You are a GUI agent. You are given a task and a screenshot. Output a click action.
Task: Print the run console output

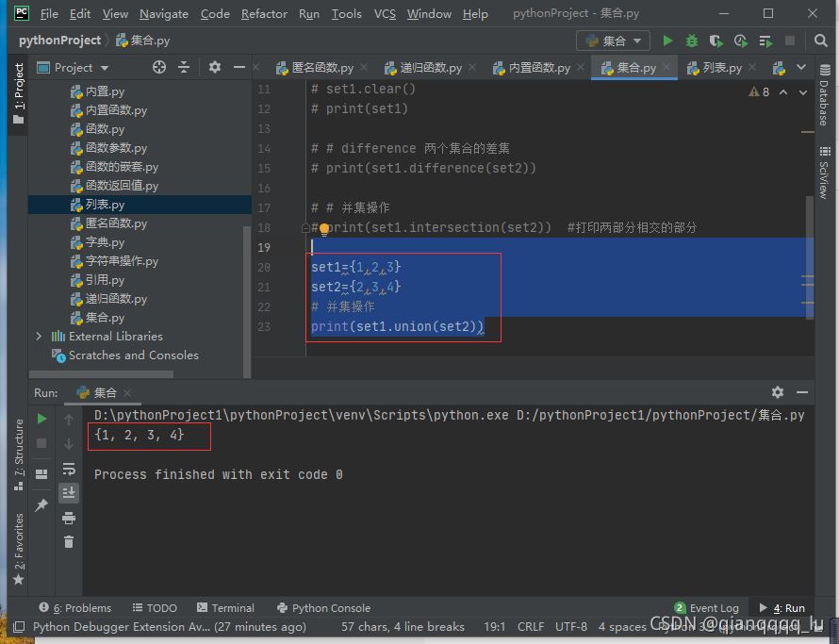(x=69, y=518)
